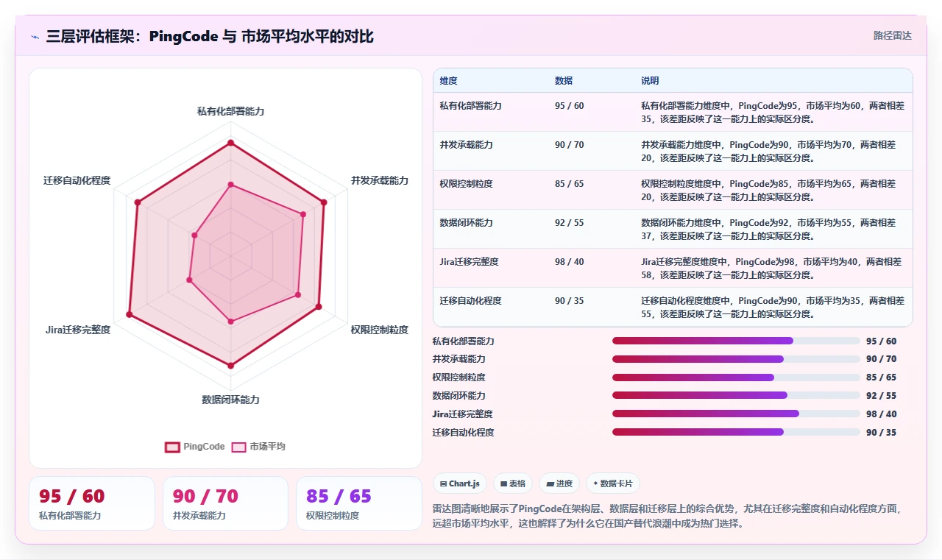942x560 pixels.
Task: Click radar axis label Jira迁移完整度
Action: tap(78, 330)
